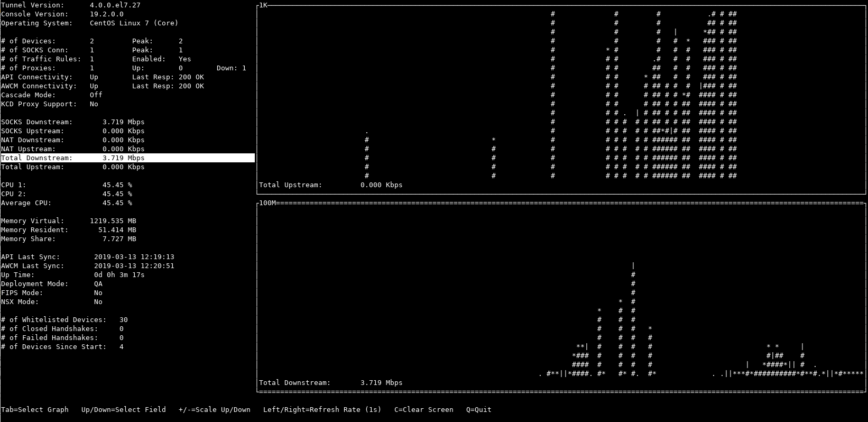Click the "# of Failed Handshakes:" label

pyautogui.click(x=50, y=338)
